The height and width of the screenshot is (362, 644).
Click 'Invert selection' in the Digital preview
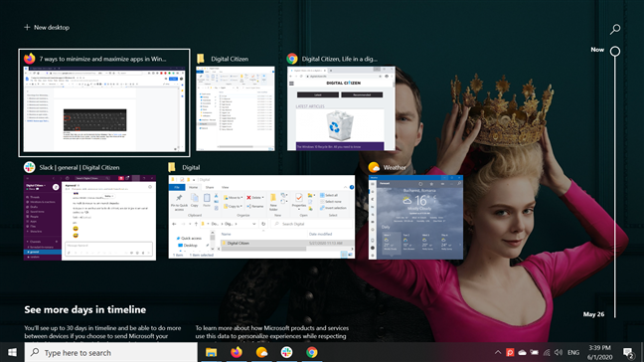[333, 208]
